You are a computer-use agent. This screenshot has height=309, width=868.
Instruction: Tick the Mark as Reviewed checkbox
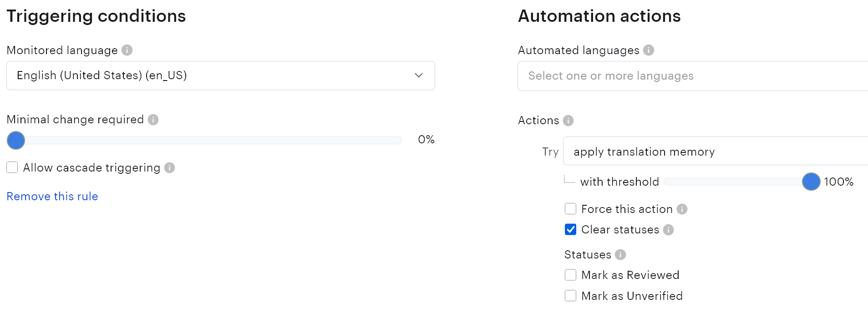(570, 275)
